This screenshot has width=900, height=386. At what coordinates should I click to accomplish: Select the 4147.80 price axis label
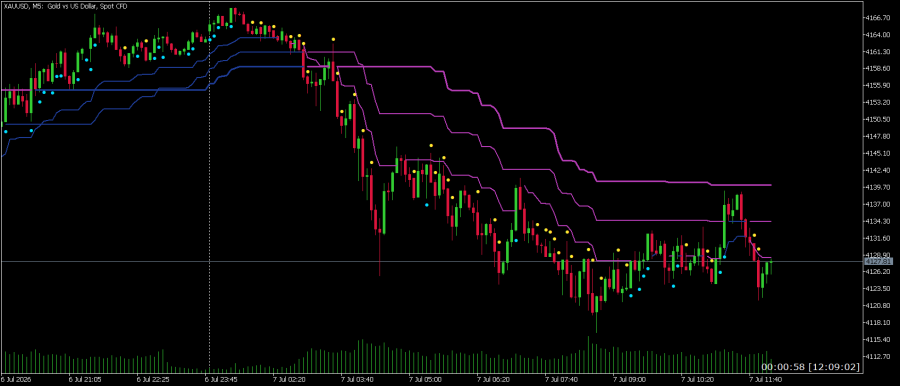[878, 136]
